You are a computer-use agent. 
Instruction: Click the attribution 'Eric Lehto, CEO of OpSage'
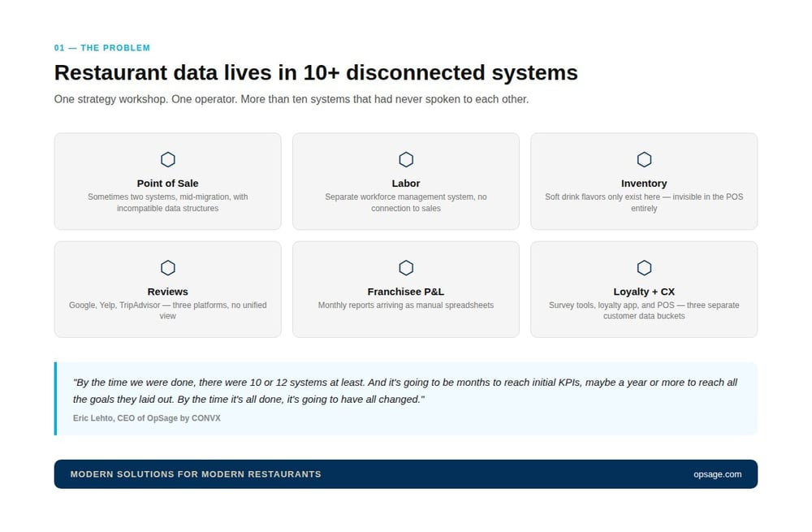coord(146,418)
